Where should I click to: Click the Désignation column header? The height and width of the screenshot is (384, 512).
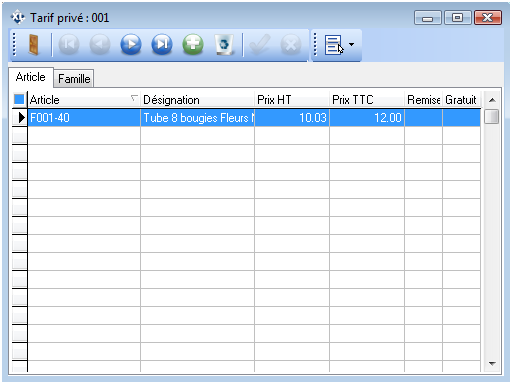(x=197, y=100)
